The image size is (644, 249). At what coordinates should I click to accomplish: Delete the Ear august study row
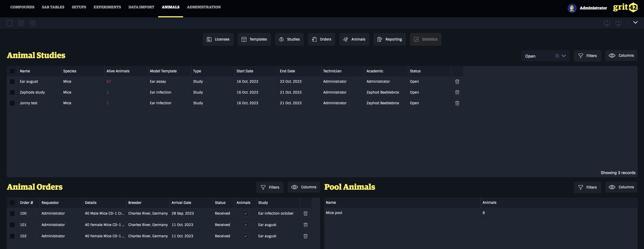click(457, 82)
